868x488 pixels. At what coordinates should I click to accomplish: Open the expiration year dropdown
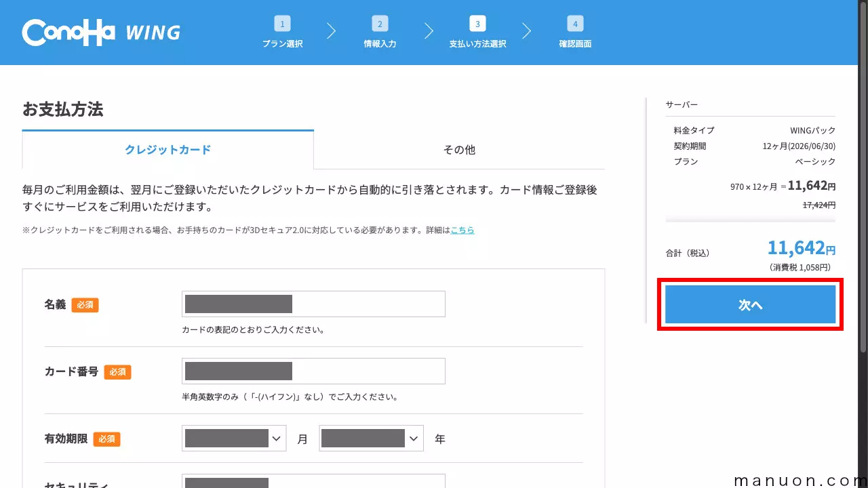371,438
